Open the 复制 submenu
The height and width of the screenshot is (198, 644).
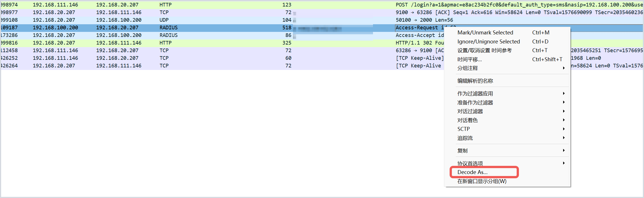tap(507, 151)
